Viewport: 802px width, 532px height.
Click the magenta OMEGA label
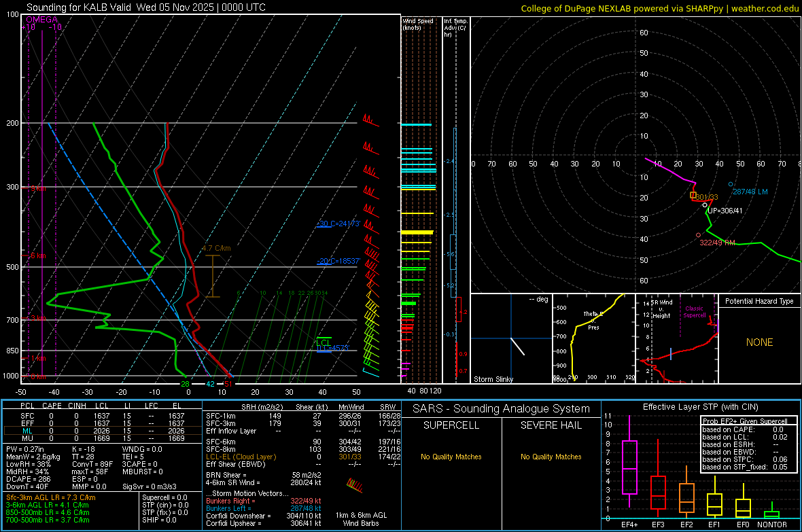42,20
